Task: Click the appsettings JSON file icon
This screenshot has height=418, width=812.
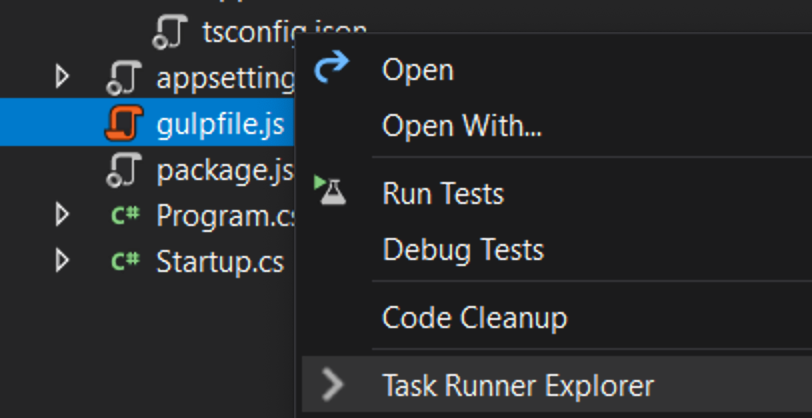Action: tap(125, 79)
